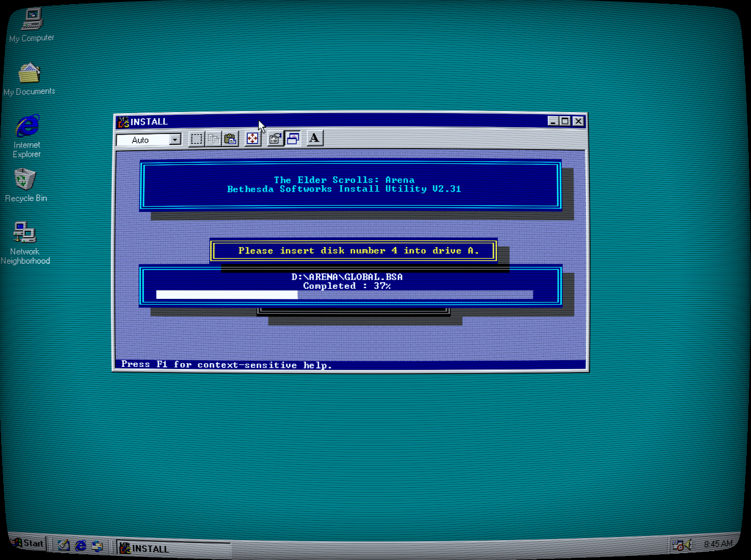
Task: Click the Copy toolbar icon
Action: pos(214,139)
